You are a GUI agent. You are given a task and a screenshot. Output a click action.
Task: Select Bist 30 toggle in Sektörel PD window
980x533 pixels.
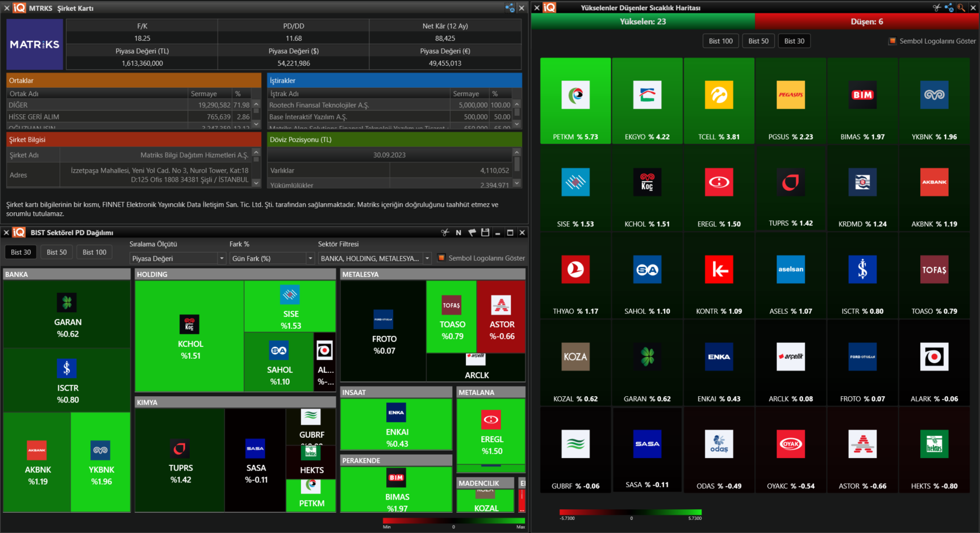point(21,252)
